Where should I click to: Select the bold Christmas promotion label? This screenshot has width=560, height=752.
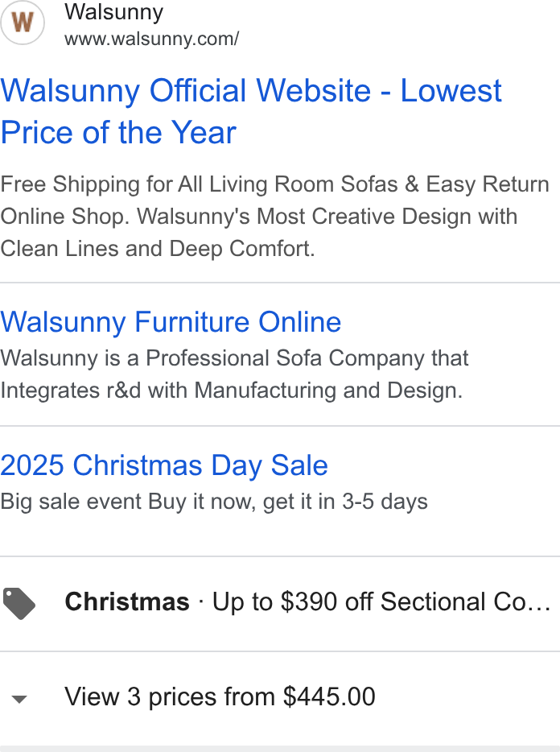[x=127, y=601]
